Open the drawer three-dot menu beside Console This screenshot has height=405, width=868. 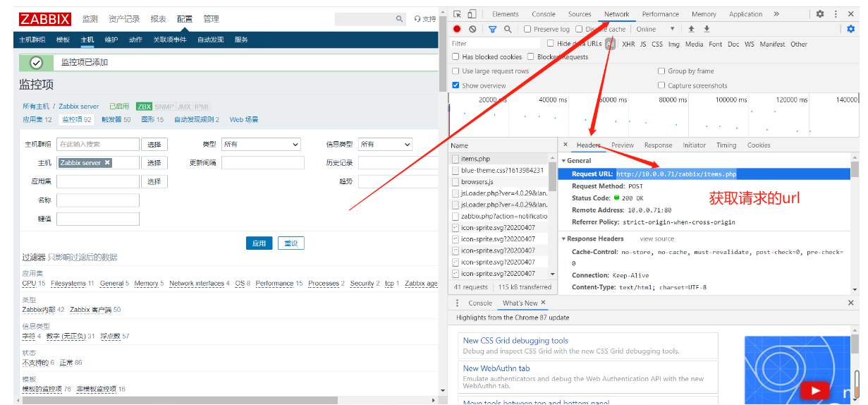pyautogui.click(x=457, y=303)
